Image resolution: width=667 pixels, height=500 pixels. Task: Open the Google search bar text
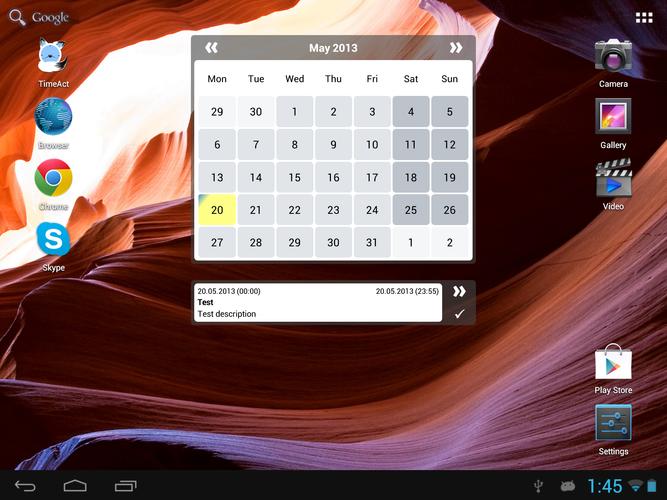point(50,17)
